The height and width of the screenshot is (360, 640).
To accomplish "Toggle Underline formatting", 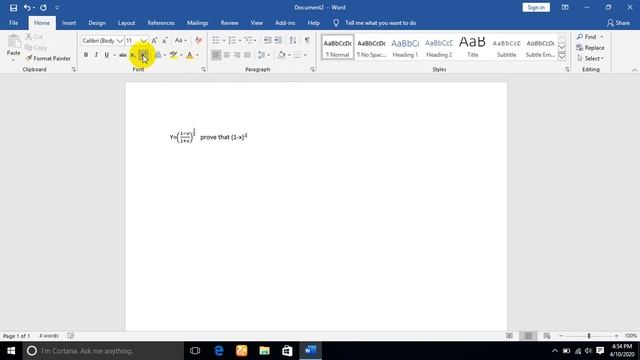I will 107,55.
